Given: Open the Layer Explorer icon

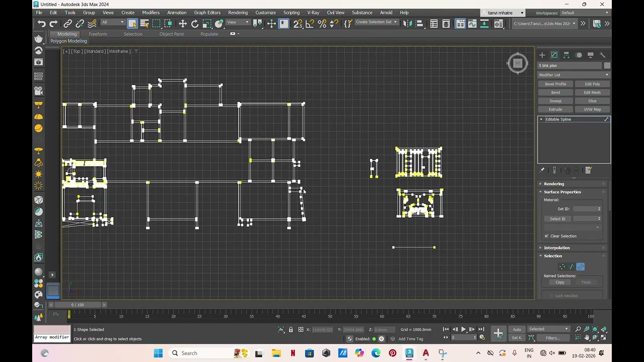Looking at the screenshot, I should 446,24.
